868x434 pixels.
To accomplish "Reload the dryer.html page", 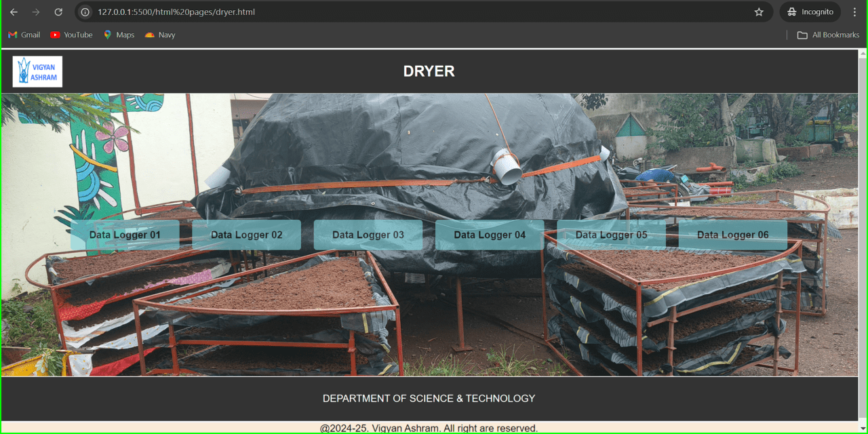I will tap(58, 12).
